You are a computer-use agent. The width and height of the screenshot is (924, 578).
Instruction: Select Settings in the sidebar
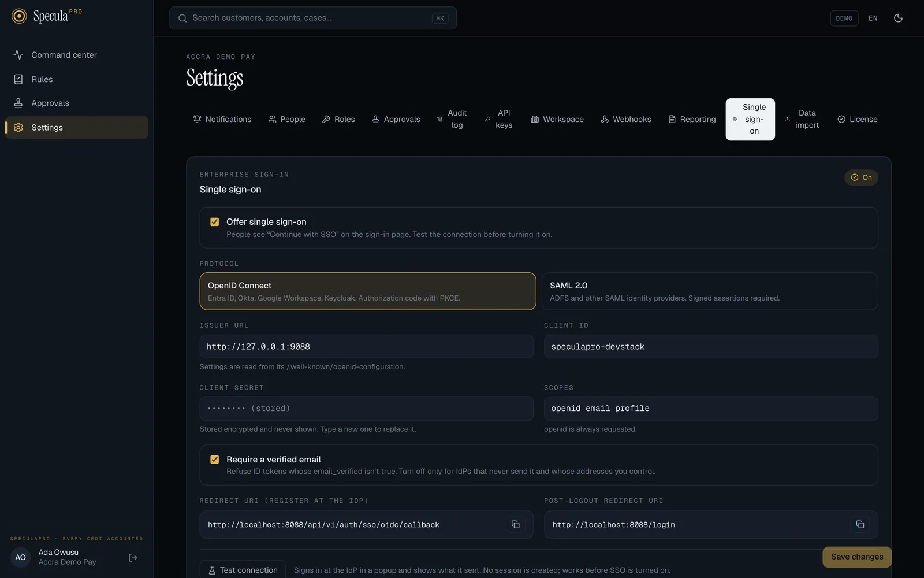coord(76,127)
